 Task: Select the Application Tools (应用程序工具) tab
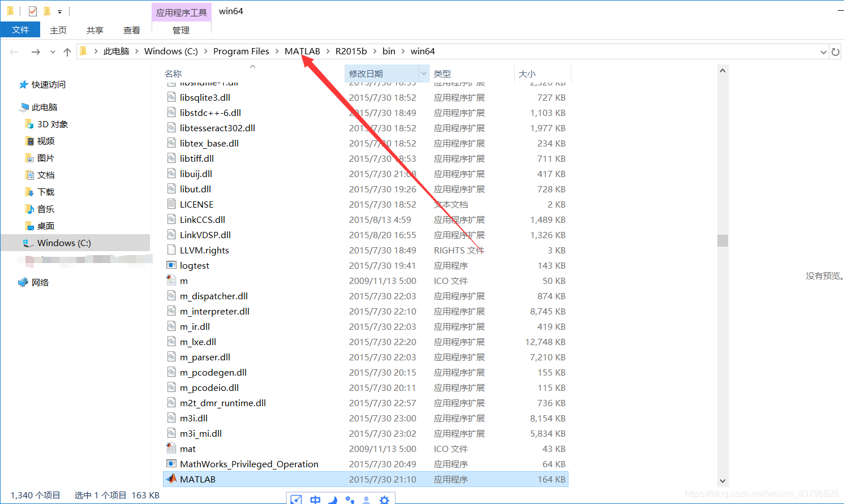point(182,12)
